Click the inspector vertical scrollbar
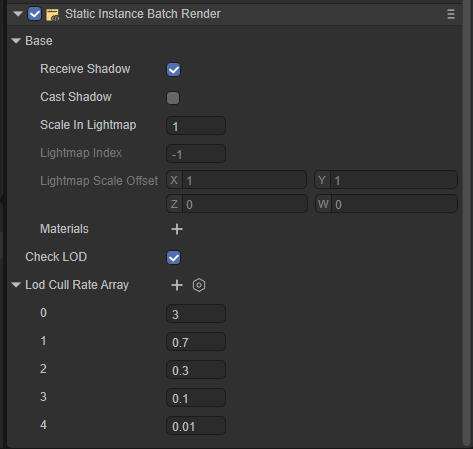This screenshot has height=449, width=473. [467, 223]
